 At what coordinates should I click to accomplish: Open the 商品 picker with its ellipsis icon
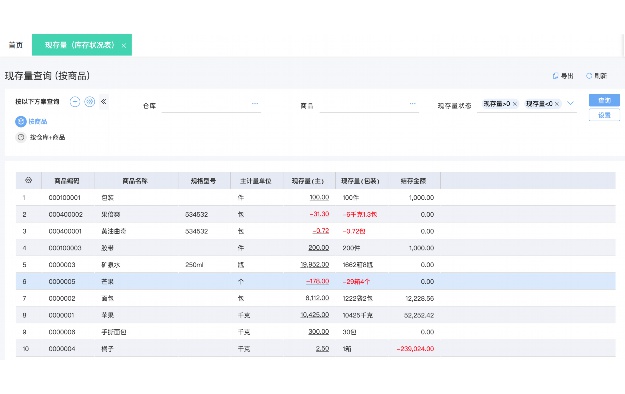(x=413, y=104)
